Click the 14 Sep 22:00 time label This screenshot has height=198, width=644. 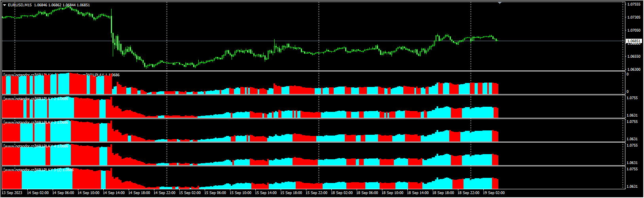(x=164, y=193)
